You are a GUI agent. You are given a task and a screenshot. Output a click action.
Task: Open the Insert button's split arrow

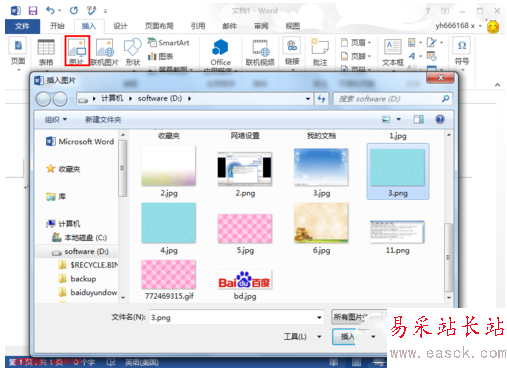(373, 337)
